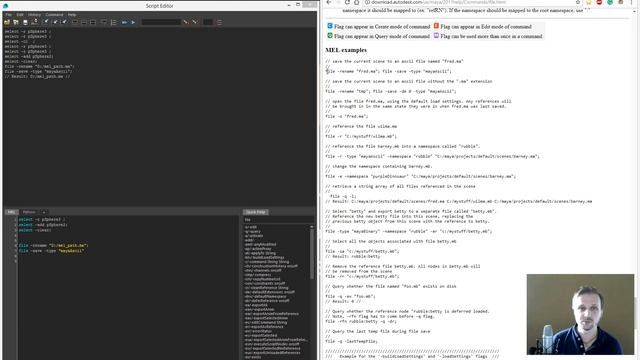Click the Save Script floppy icon
This screenshot has height=360, width=640.
click(x=25, y=22)
